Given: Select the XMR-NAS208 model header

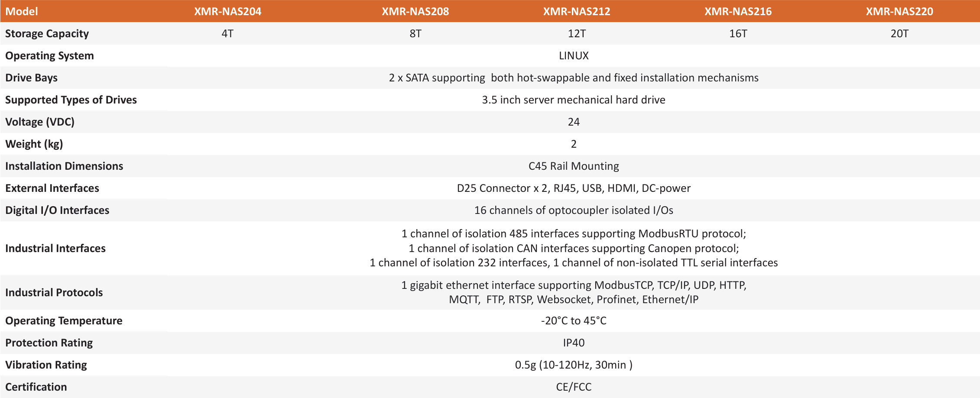Looking at the screenshot, I should (x=415, y=11).
